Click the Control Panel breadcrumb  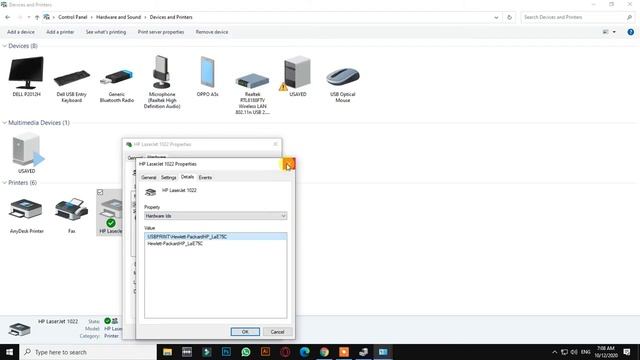point(73,17)
